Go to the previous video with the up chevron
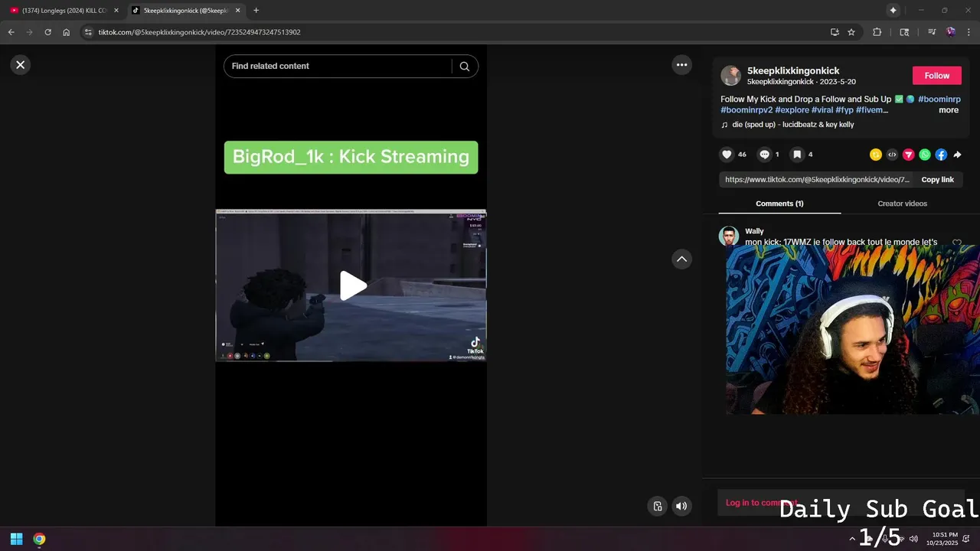The image size is (980, 551). click(681, 259)
